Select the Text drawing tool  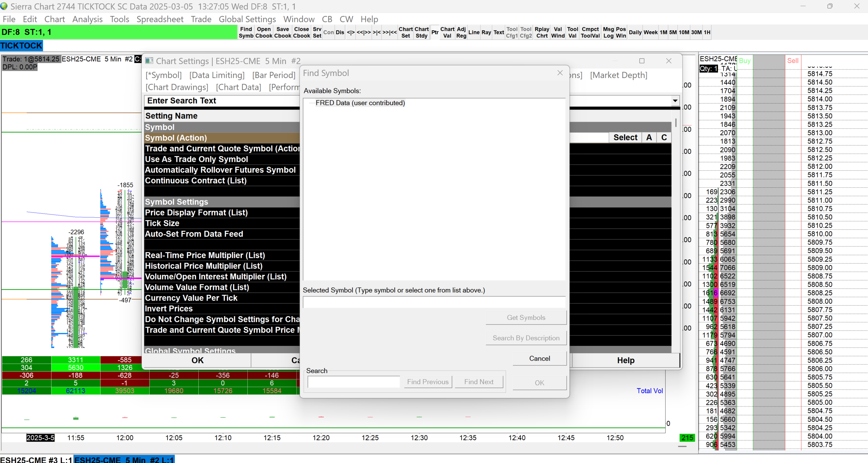click(x=499, y=32)
